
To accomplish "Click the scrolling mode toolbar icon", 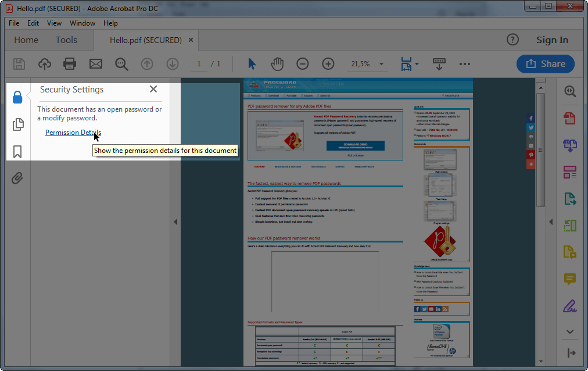I will click(439, 64).
